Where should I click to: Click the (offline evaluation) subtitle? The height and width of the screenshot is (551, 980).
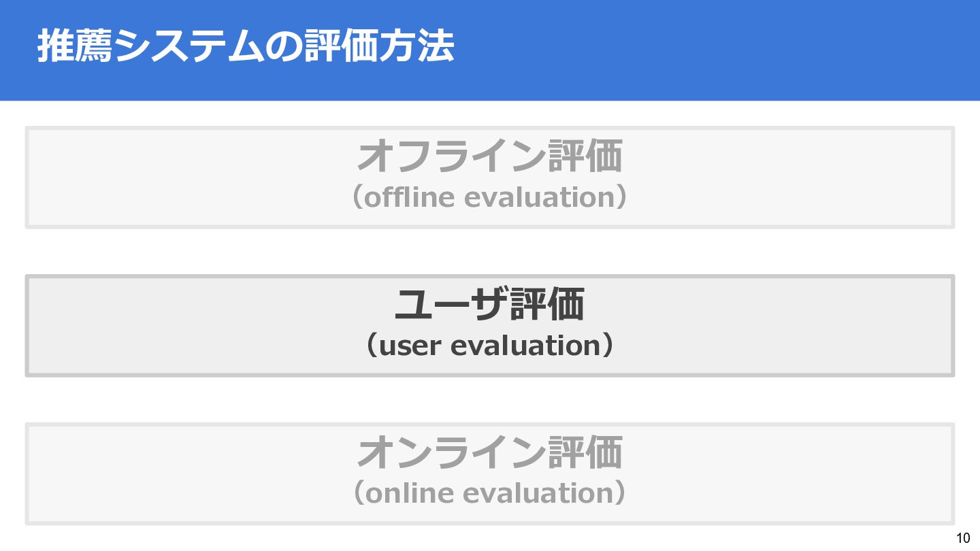click(490, 197)
